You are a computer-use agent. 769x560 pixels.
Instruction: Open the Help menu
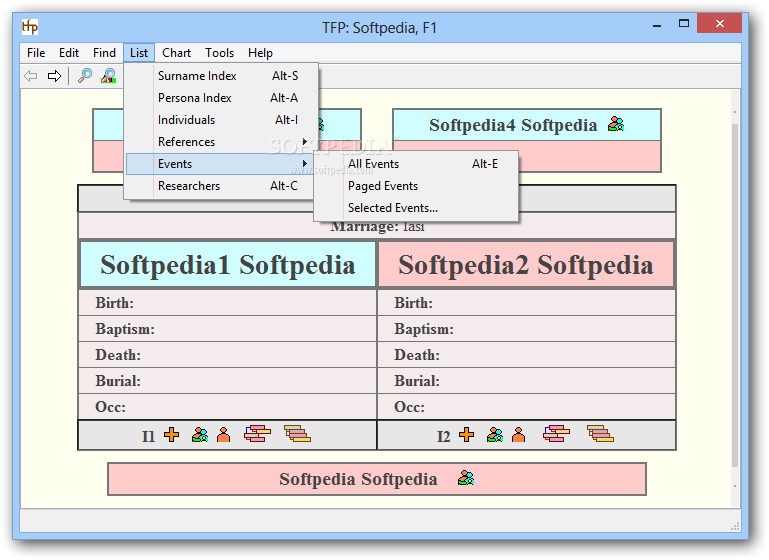pos(260,53)
